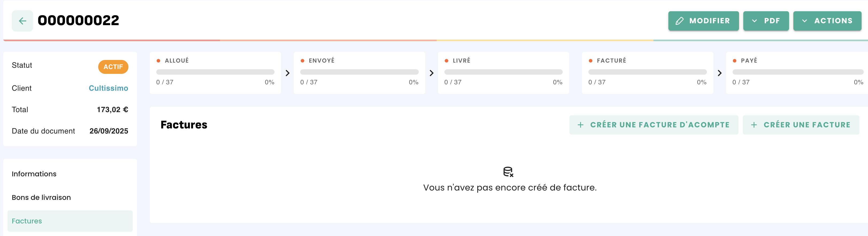Viewport: 868px width, 236px height.
Task: Open the PDF dropdown menu
Action: click(766, 21)
